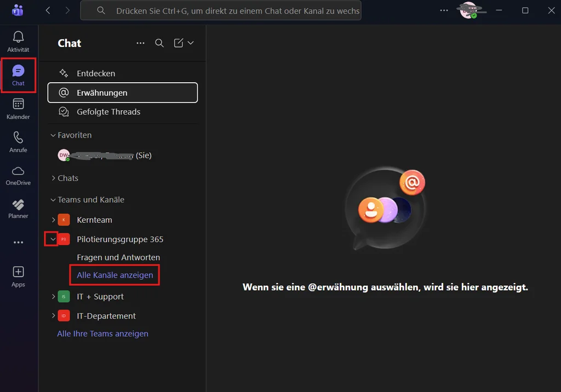Click the Alle Kanäle anzeigen link
561x392 pixels.
tap(115, 275)
